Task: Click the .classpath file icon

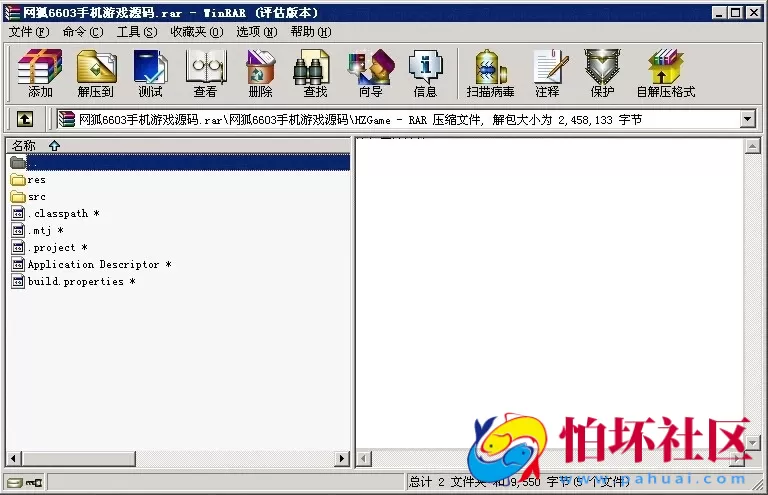Action: point(18,213)
